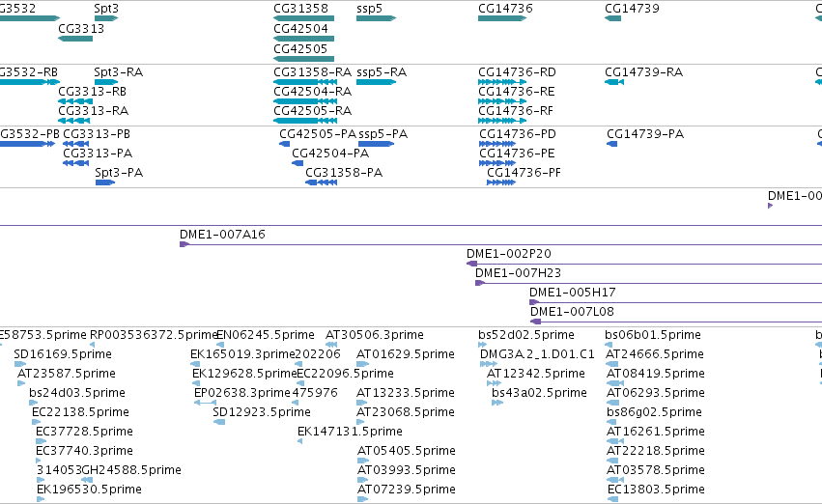Click the Spt3-PA protein

coord(105,182)
